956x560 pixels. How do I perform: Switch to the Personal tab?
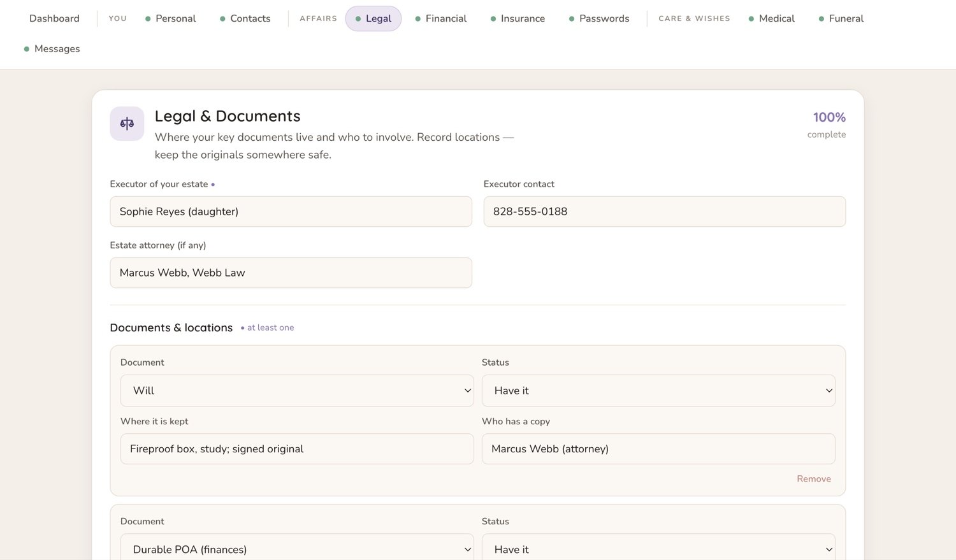point(170,18)
